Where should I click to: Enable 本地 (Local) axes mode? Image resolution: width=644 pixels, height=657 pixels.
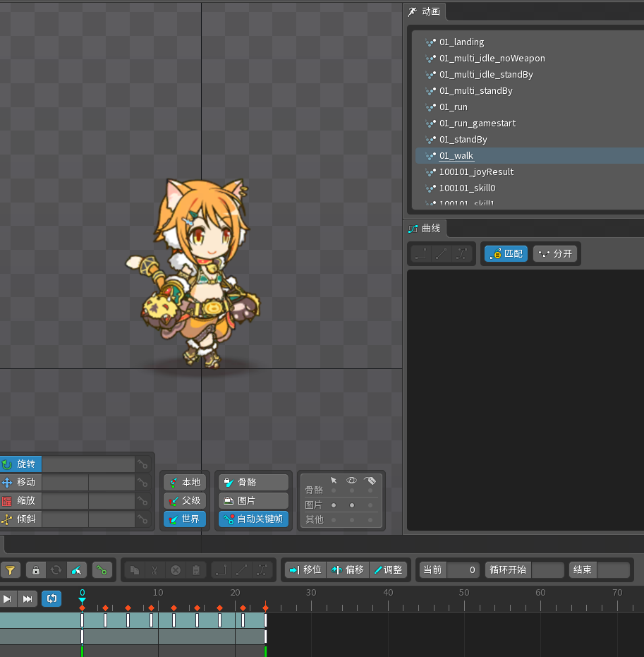tap(185, 482)
